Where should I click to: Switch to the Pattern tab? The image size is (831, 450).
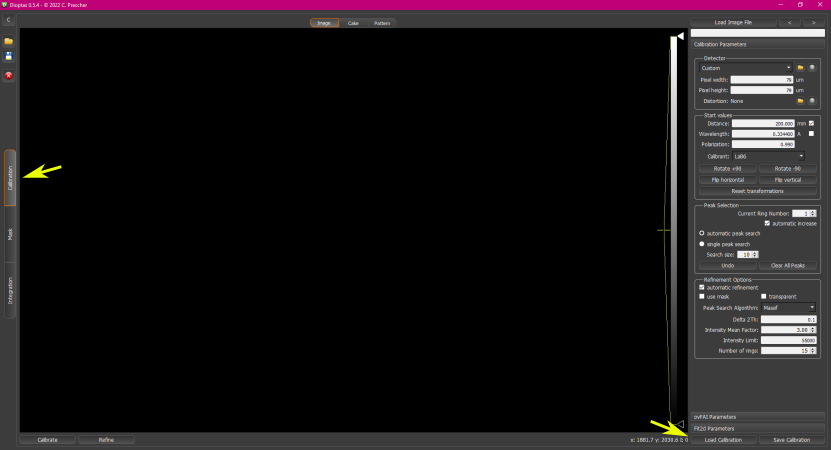[x=382, y=23]
